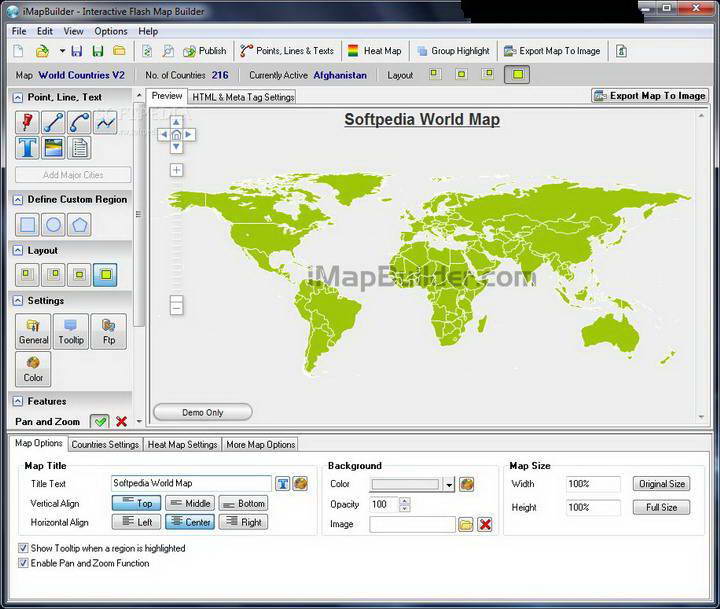
Task: Click the map title font icon
Action: (282, 484)
